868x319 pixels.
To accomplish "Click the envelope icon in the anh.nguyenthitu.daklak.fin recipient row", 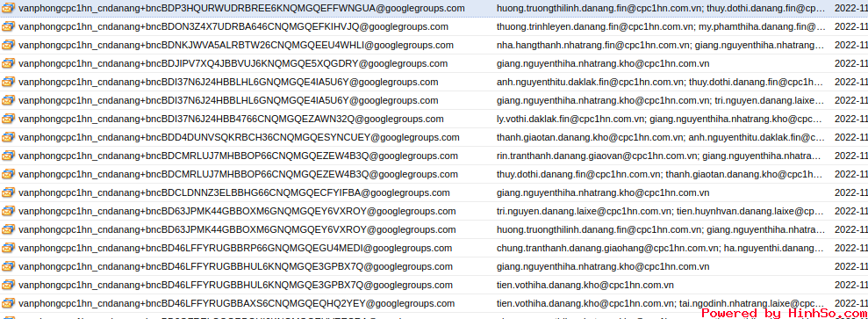I will tap(8, 82).
